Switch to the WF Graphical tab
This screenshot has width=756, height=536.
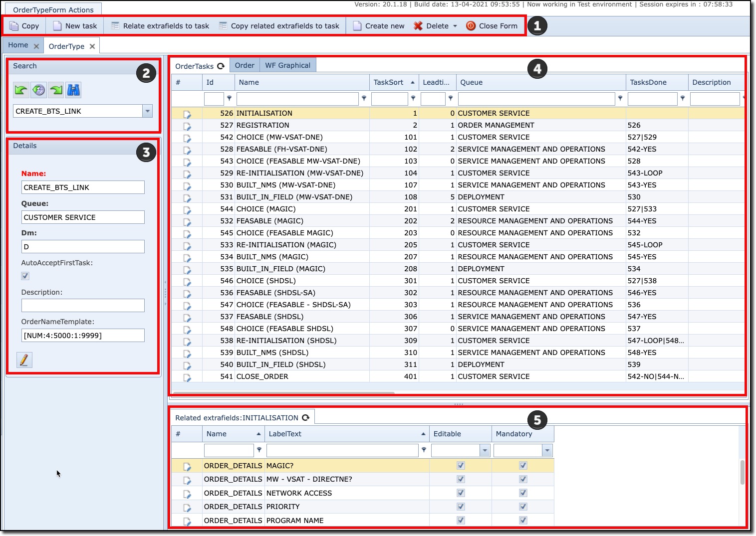point(288,65)
